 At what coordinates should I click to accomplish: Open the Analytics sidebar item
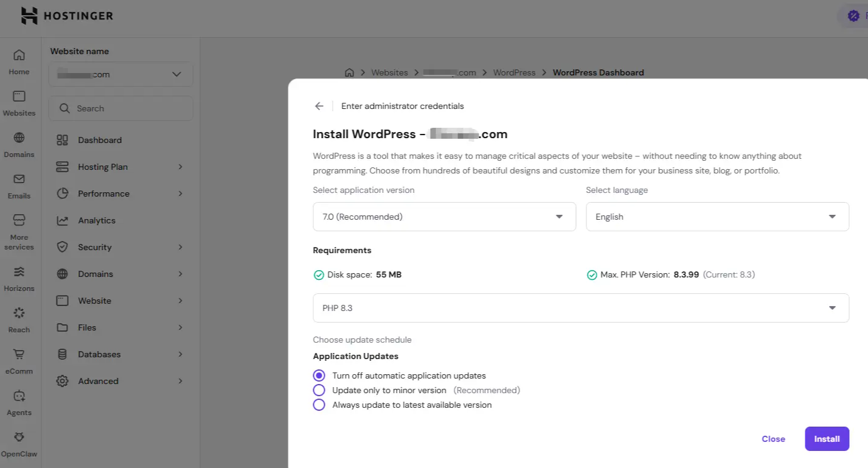tap(120, 220)
